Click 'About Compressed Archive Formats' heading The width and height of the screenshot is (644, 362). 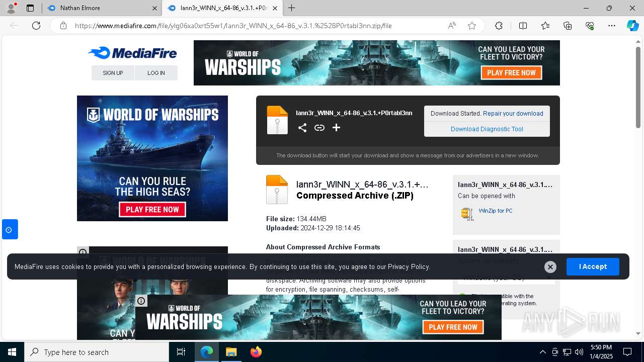click(323, 247)
